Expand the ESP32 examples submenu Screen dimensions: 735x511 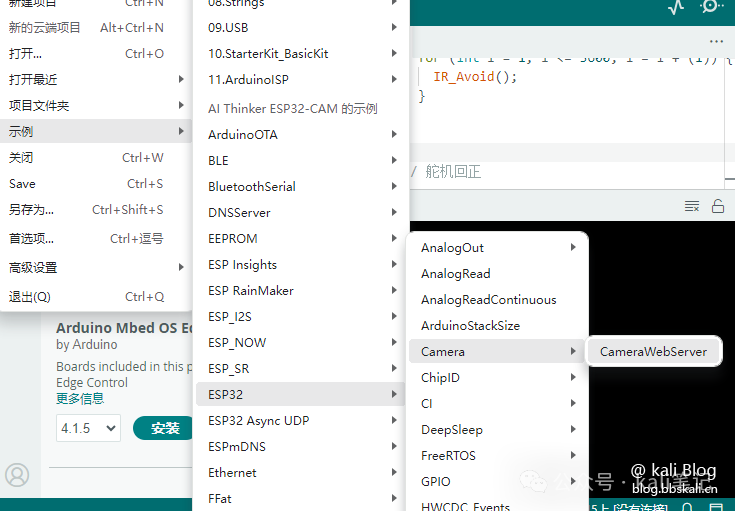pyautogui.click(x=301, y=394)
